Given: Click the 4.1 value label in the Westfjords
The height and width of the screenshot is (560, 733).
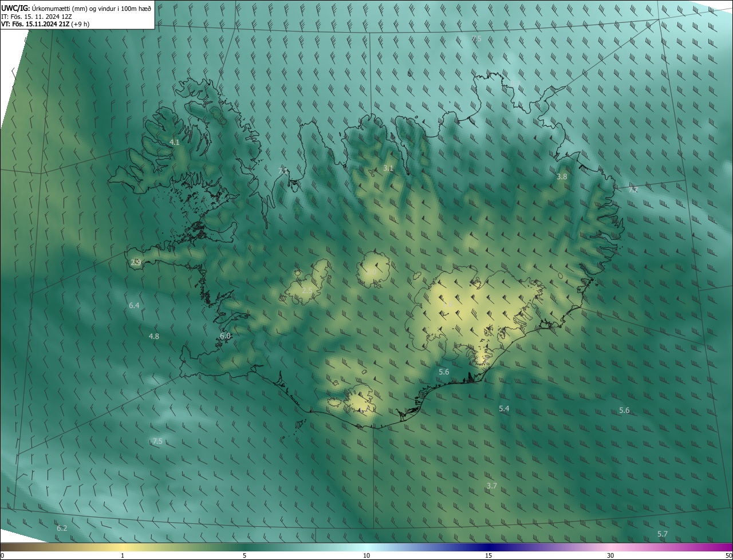Looking at the screenshot, I should (175, 142).
